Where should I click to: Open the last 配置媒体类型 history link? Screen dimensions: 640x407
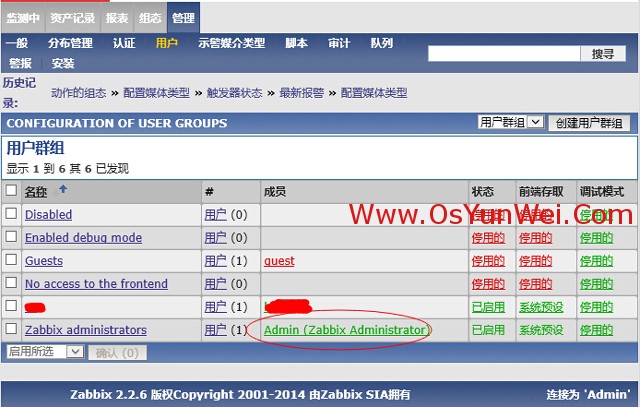point(374,93)
